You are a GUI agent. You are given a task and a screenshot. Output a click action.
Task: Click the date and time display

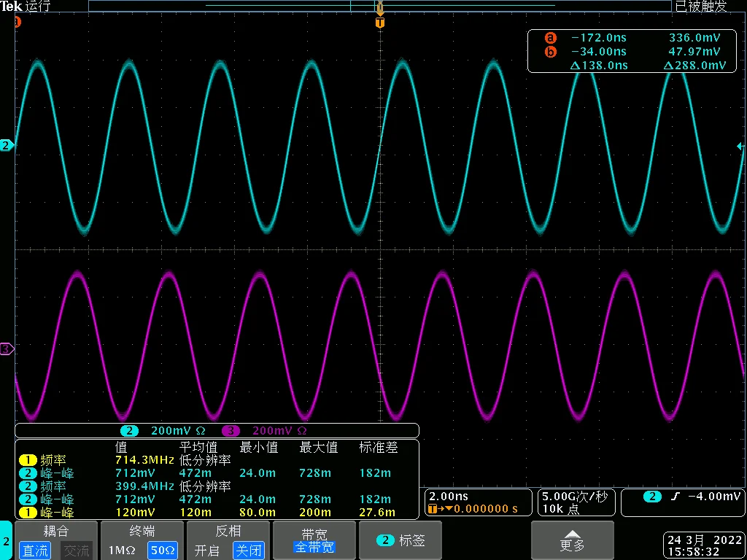[703, 545]
